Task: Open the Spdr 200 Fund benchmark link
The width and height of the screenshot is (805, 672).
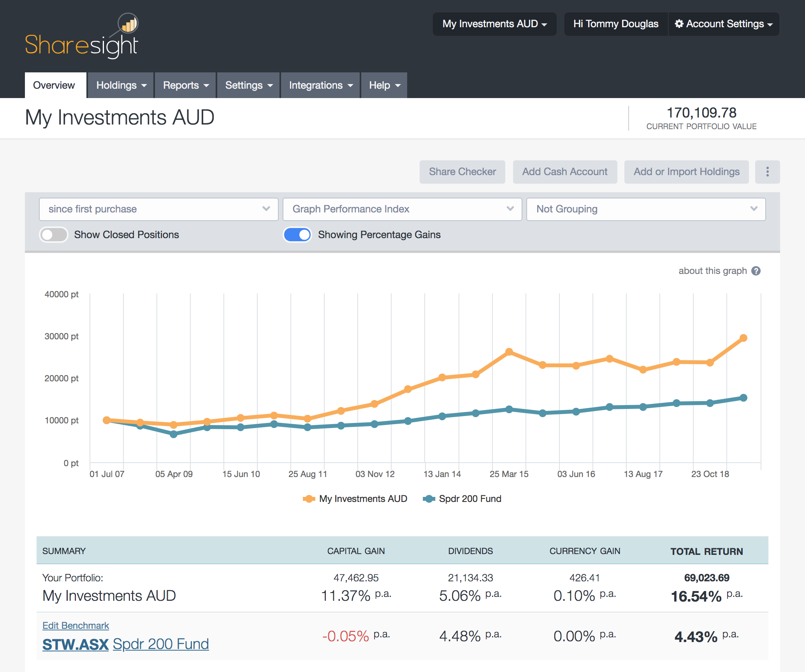Action: pos(161,644)
